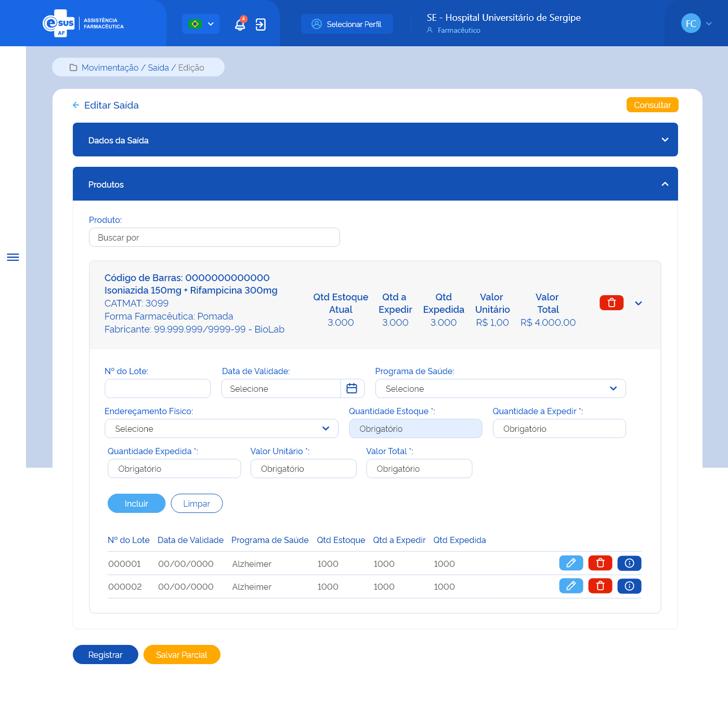Click the R$ 4.000,00 total value
The height and width of the screenshot is (701, 728).
click(548, 322)
